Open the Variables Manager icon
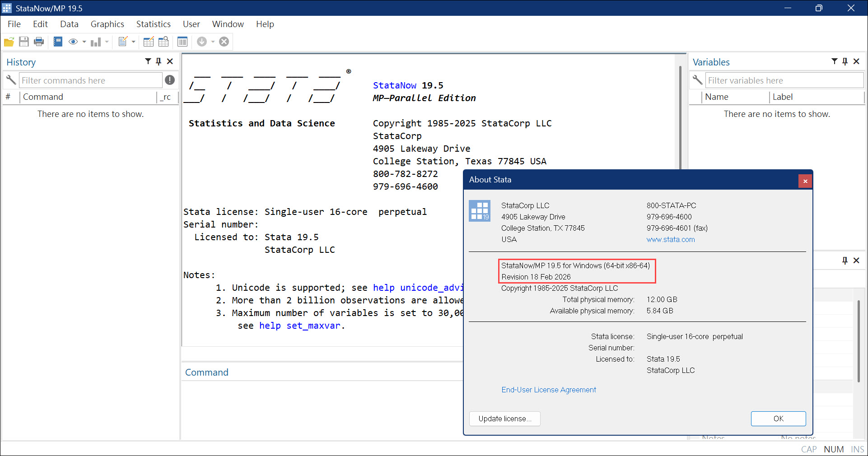The height and width of the screenshot is (456, 868). click(x=182, y=42)
